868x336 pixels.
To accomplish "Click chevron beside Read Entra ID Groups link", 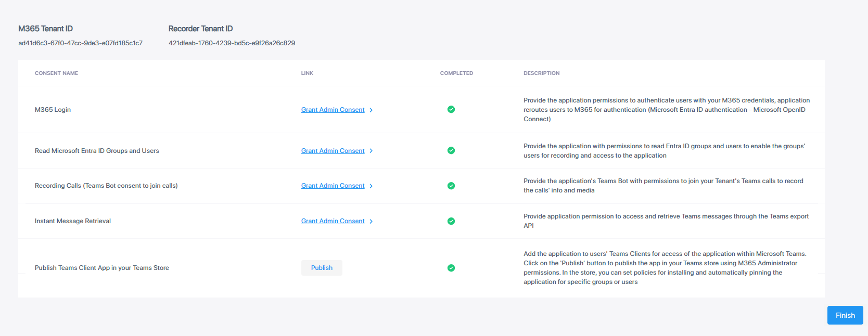I will point(371,151).
